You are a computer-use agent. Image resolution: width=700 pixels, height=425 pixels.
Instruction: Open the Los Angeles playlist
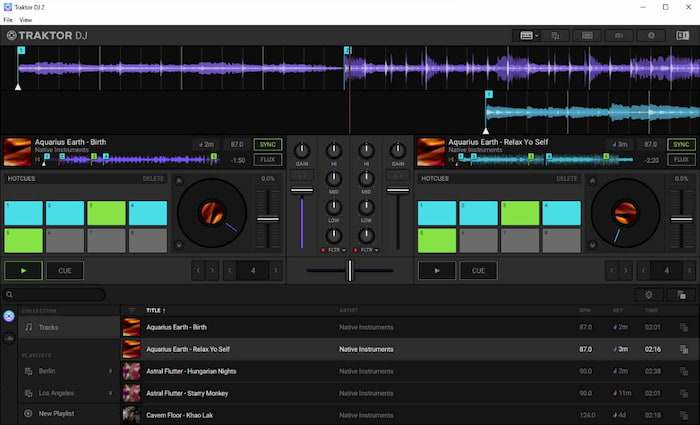pos(69,393)
